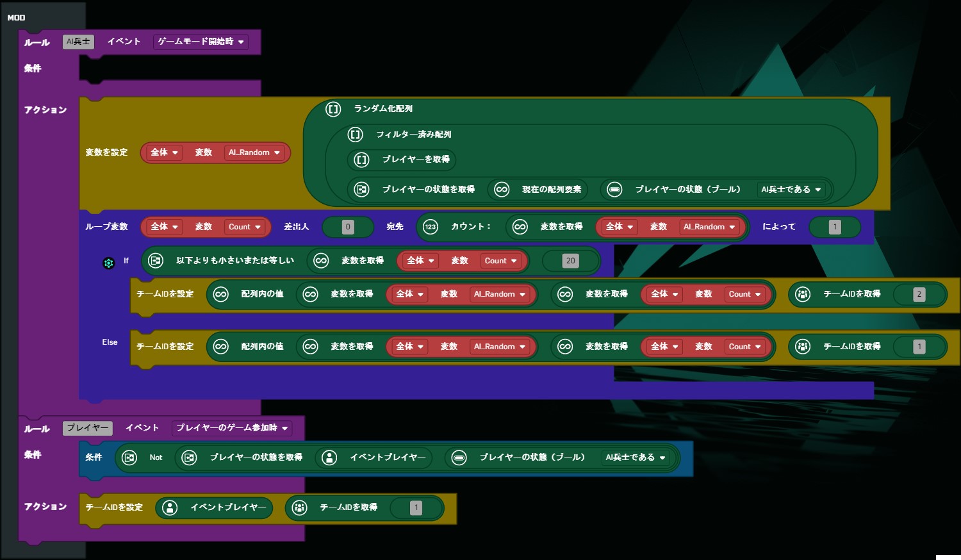The image size is (961, 560).
Task: Click the number field containing 20
Action: pyautogui.click(x=570, y=261)
